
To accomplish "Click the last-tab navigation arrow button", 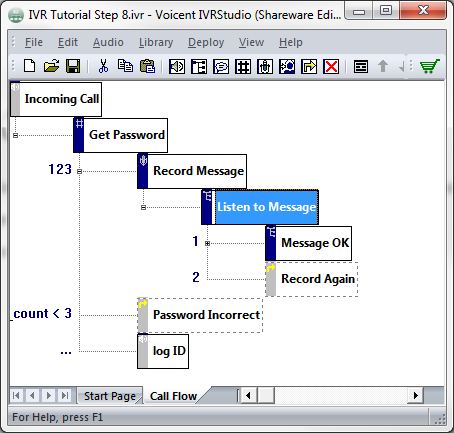I will pyautogui.click(x=65, y=396).
